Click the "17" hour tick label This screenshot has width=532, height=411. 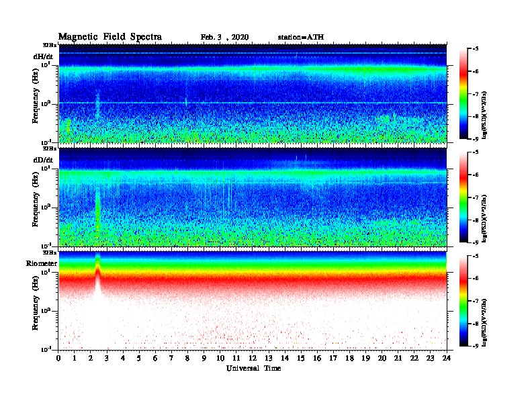coord(334,358)
